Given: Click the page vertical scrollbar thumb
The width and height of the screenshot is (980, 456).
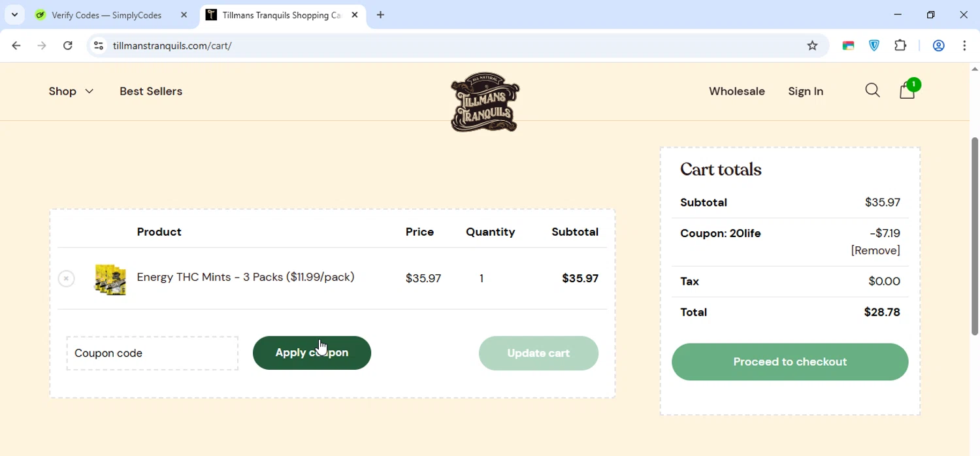Looking at the screenshot, I should pyautogui.click(x=974, y=235).
